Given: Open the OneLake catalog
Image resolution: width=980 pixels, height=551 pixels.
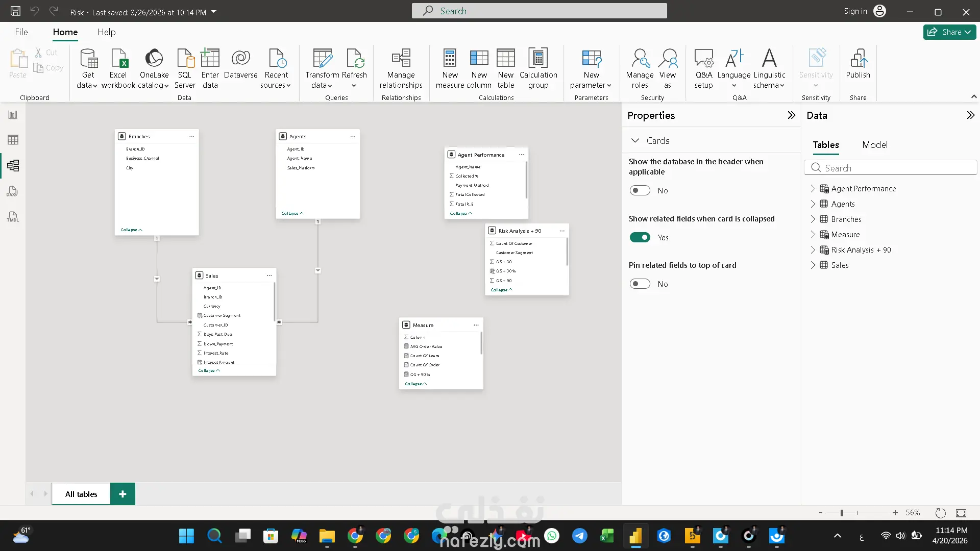Looking at the screenshot, I should pos(154,69).
